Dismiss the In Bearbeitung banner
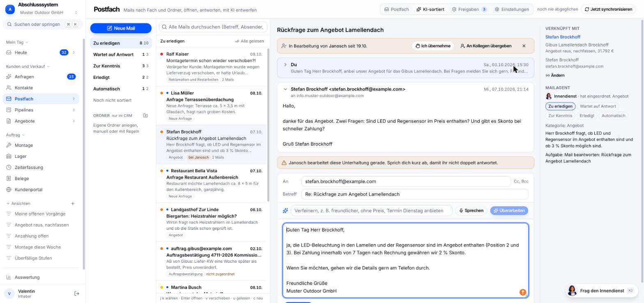The width and height of the screenshot is (644, 303). coord(524,46)
